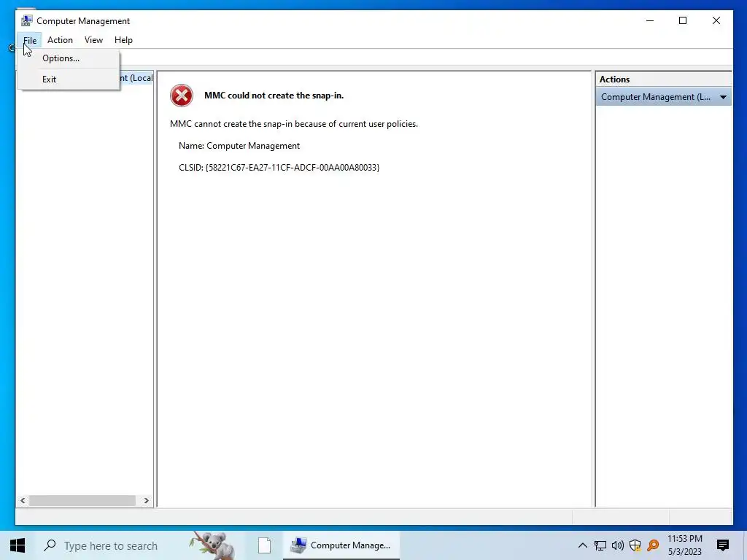The image size is (747, 560).
Task: Click the right scroll arrow in tree pane
Action: point(146,500)
